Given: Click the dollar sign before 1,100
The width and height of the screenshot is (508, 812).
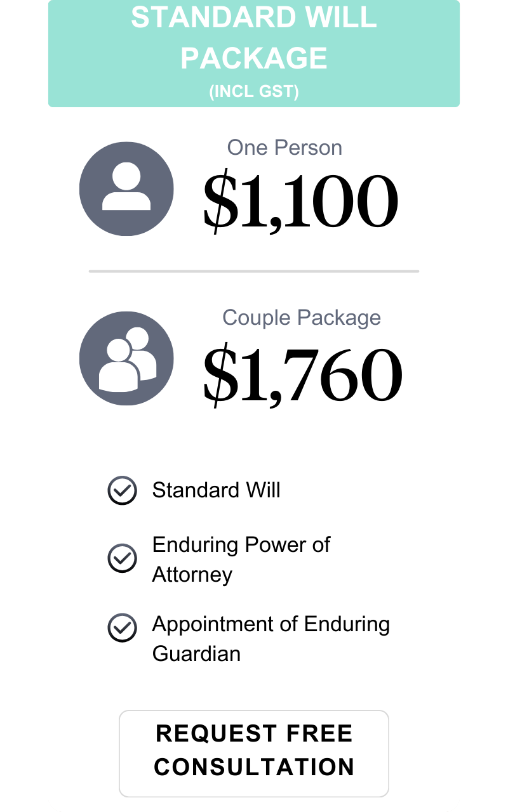Looking at the screenshot, I should (218, 201).
